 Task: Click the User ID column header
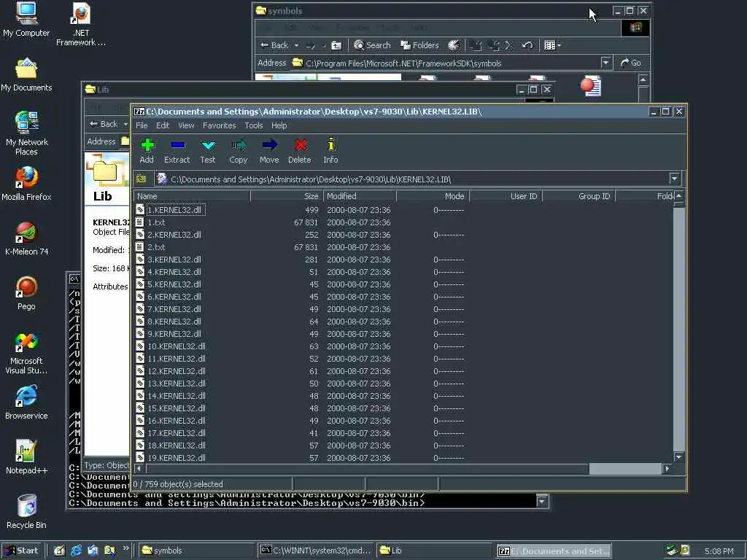click(506, 196)
